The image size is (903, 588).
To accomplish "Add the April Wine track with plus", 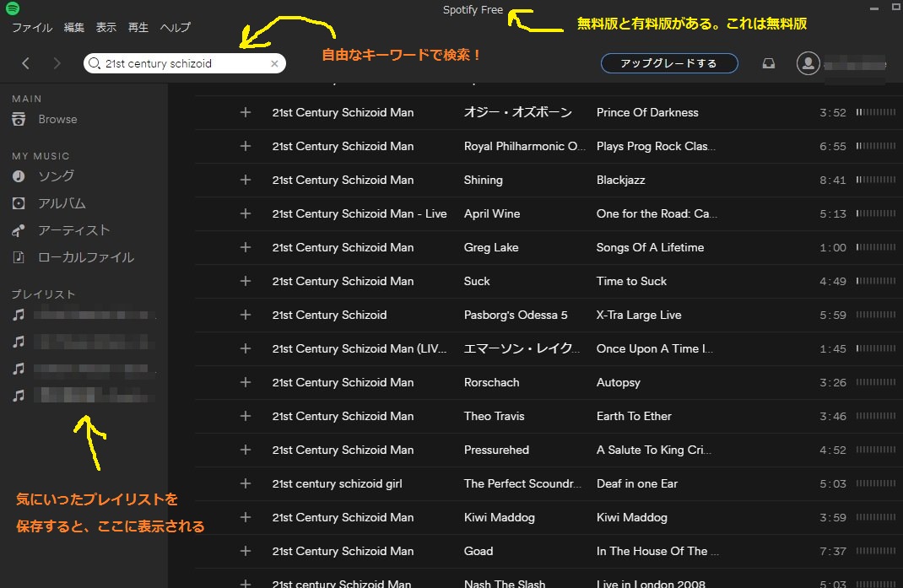I will coord(246,213).
